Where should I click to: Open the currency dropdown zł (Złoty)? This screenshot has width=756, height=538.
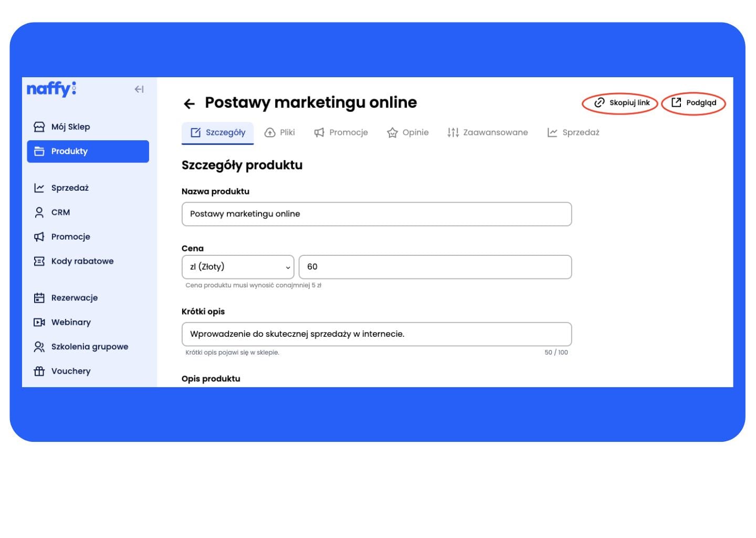pyautogui.click(x=238, y=267)
